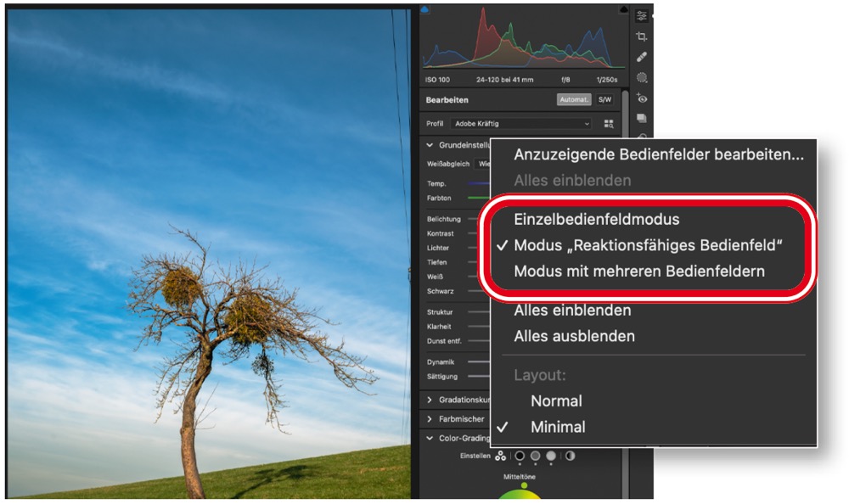The height and width of the screenshot is (504, 849).
Task: Select Modus „Reaktionsfähiges Bedienfeld" menu entry
Action: pos(648,245)
